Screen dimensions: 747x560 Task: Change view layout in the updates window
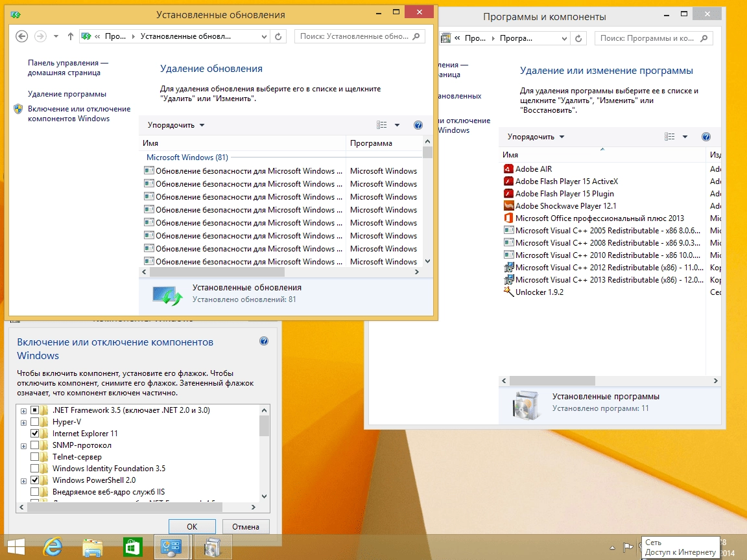pyautogui.click(x=381, y=125)
